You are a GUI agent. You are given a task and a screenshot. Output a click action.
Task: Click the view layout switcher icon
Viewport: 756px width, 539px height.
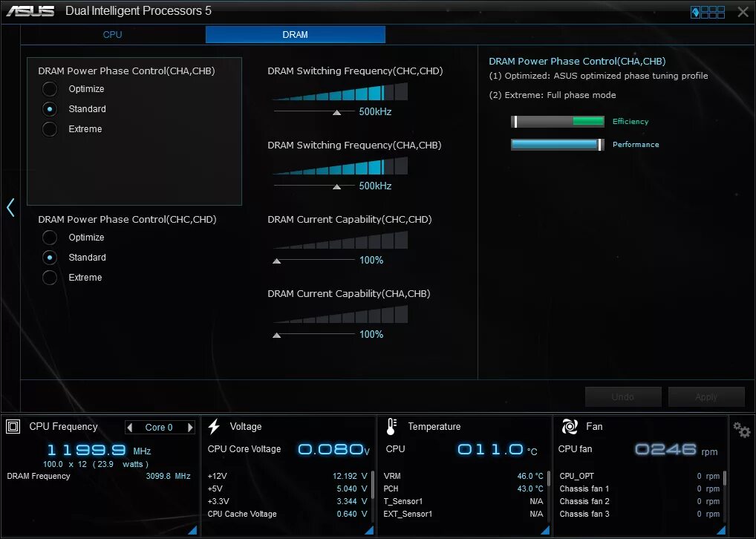tap(708, 12)
